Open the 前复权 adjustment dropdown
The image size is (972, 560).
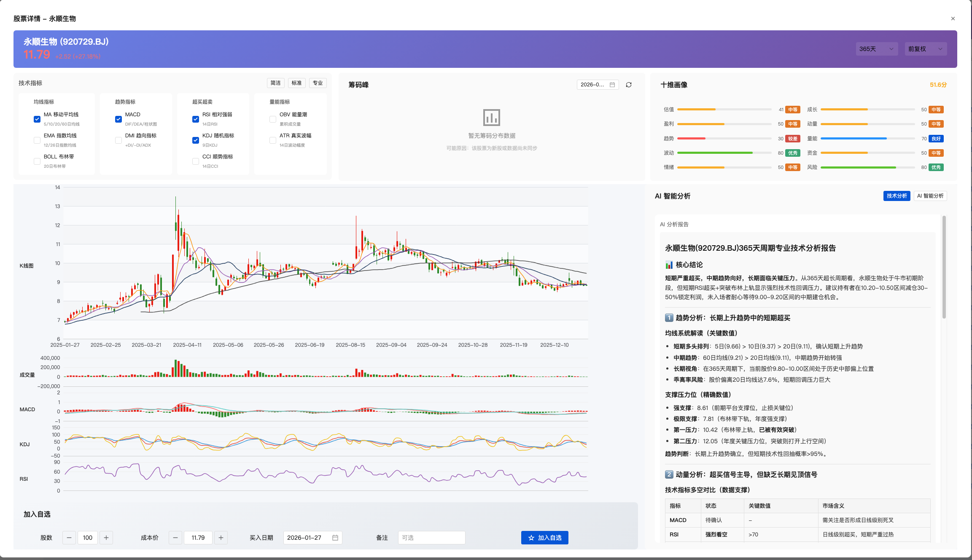click(x=926, y=49)
